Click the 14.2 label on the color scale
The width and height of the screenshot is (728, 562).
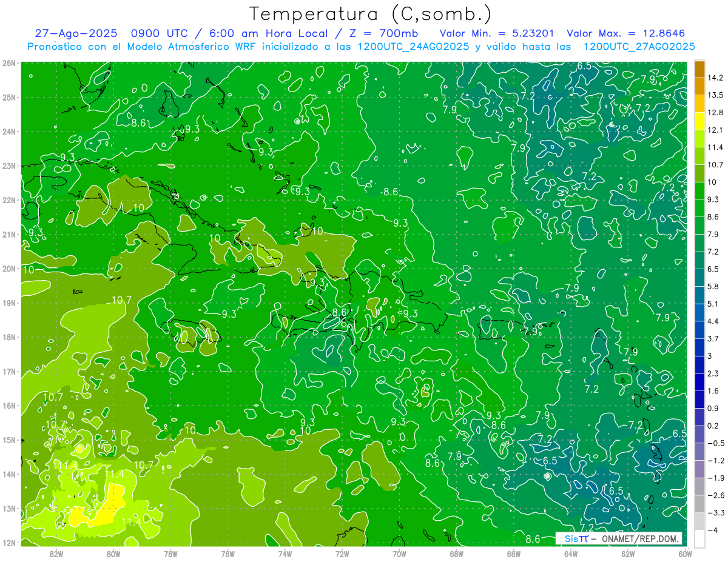(715, 78)
